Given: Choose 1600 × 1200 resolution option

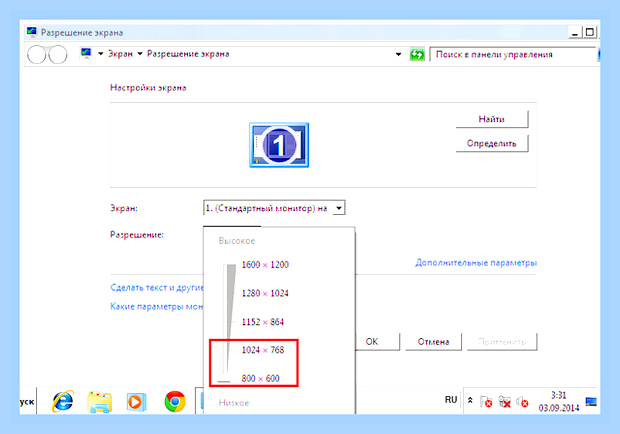Looking at the screenshot, I should tap(265, 264).
